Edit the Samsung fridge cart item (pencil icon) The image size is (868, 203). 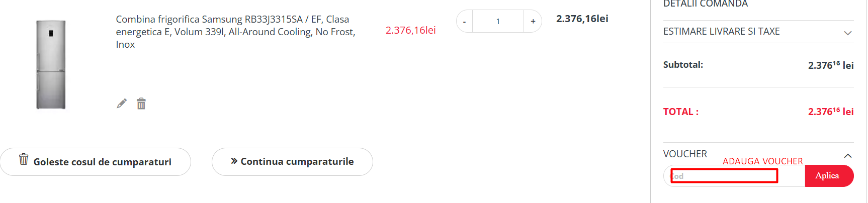(122, 104)
